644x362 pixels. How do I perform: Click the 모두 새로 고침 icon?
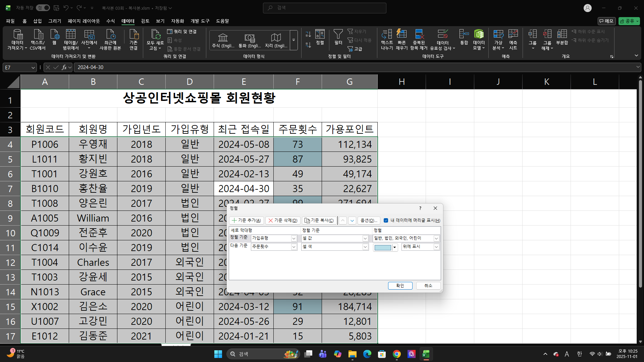pos(155,34)
